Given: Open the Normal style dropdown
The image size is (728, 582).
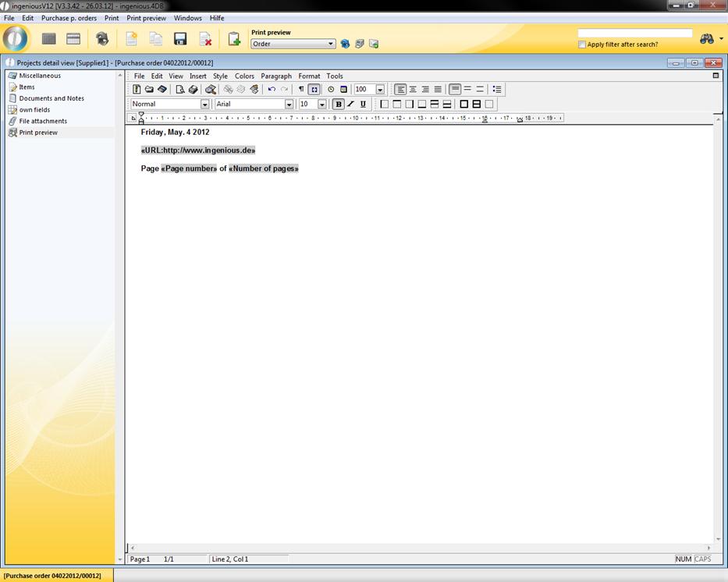Looking at the screenshot, I should pyautogui.click(x=205, y=105).
